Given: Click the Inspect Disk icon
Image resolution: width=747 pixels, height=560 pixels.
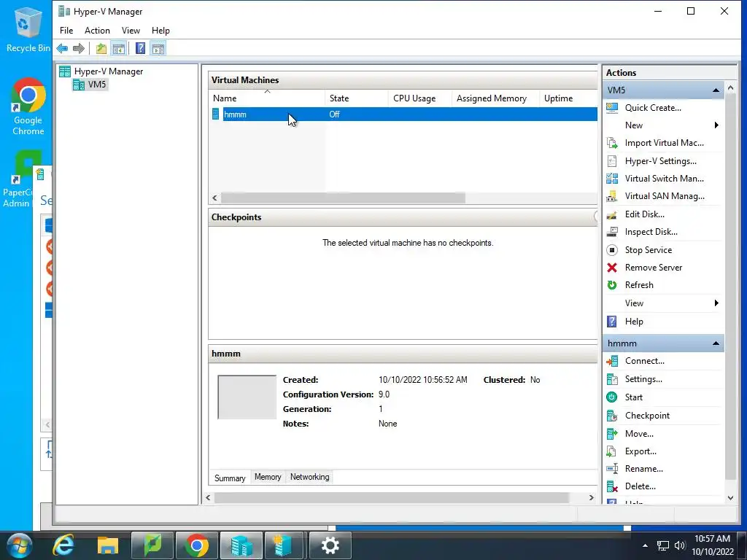Looking at the screenshot, I should (x=612, y=232).
